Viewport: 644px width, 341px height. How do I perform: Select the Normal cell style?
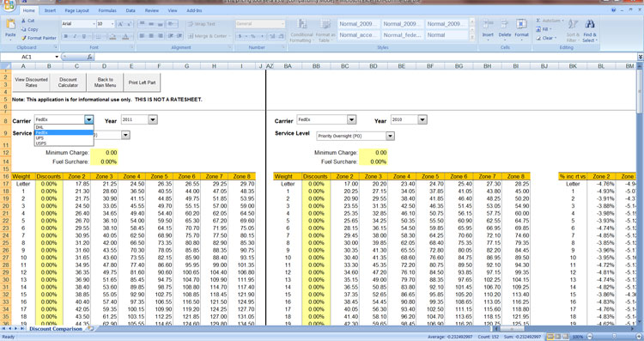tap(447, 35)
